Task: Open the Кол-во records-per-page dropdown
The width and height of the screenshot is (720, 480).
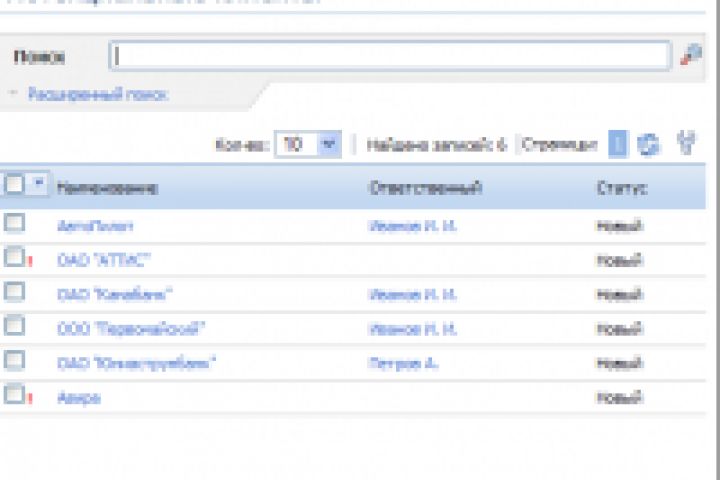Action: 308,145
